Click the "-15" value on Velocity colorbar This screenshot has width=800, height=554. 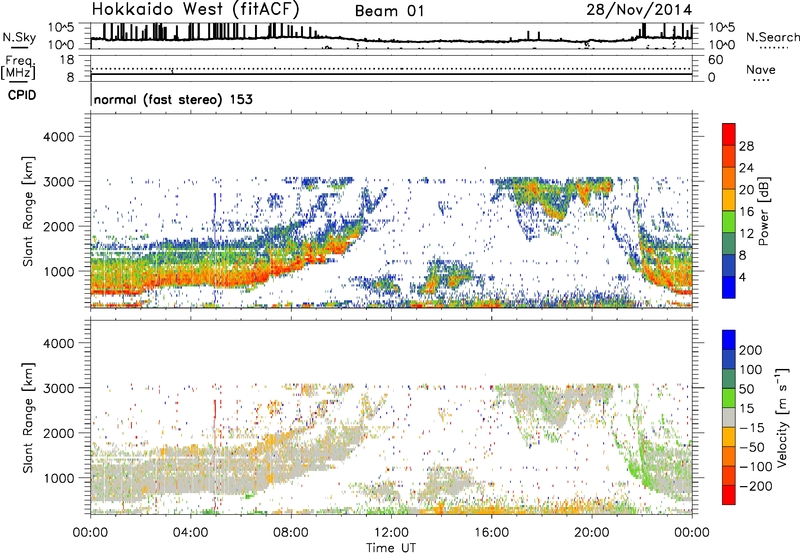[x=752, y=427]
